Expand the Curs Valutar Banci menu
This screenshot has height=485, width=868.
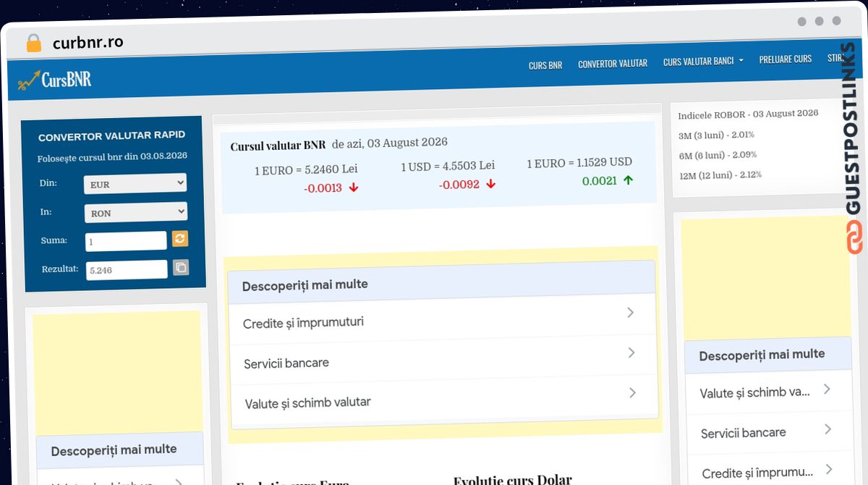pyautogui.click(x=703, y=62)
